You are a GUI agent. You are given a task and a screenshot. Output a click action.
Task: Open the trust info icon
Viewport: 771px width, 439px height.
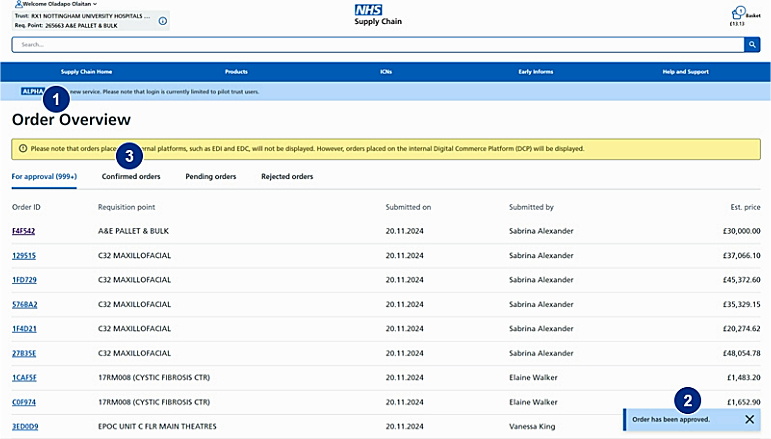(x=163, y=21)
